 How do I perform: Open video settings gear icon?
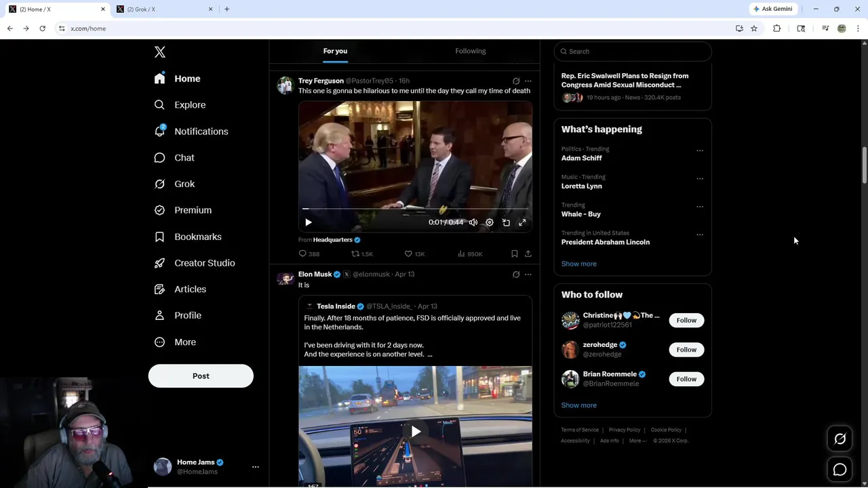click(490, 222)
